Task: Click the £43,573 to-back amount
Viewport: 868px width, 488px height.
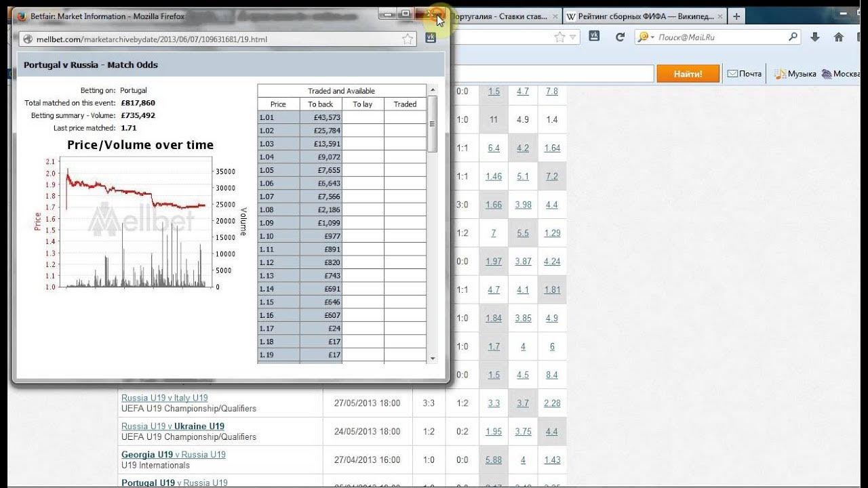Action: (327, 117)
